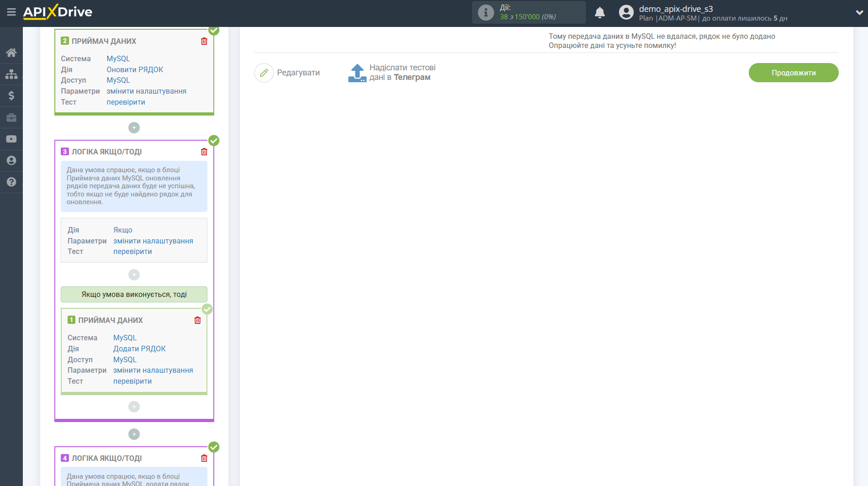
Task: Click plus button below nested MySQL receiver
Action: pyautogui.click(x=134, y=407)
